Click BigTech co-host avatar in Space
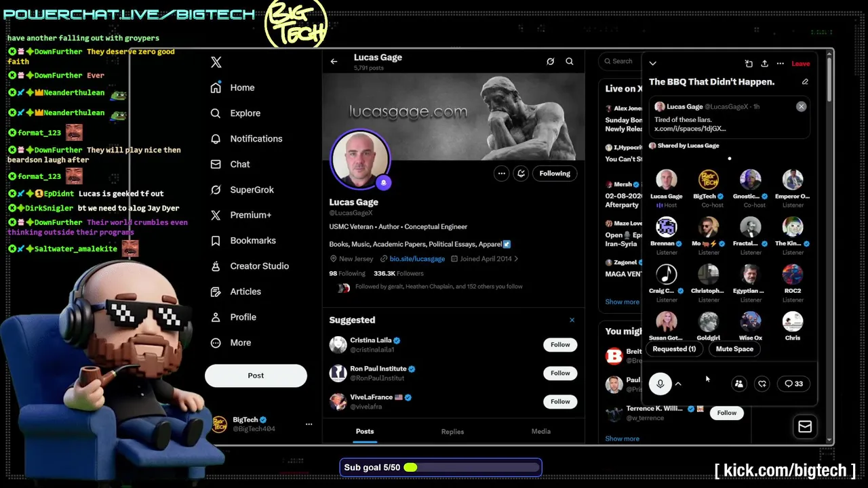 709,180
